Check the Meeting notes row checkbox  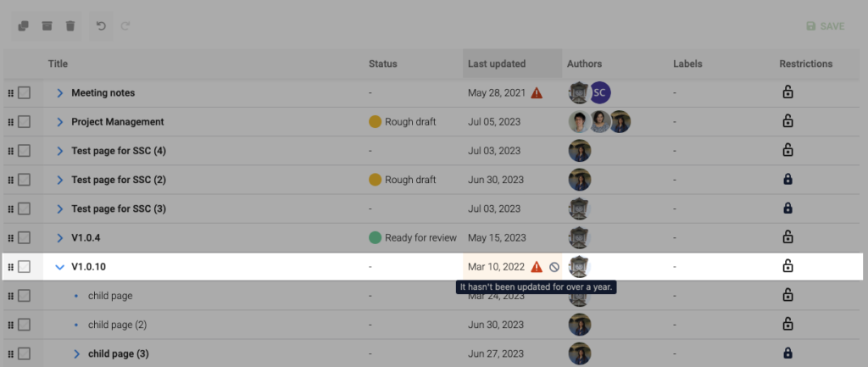25,92
